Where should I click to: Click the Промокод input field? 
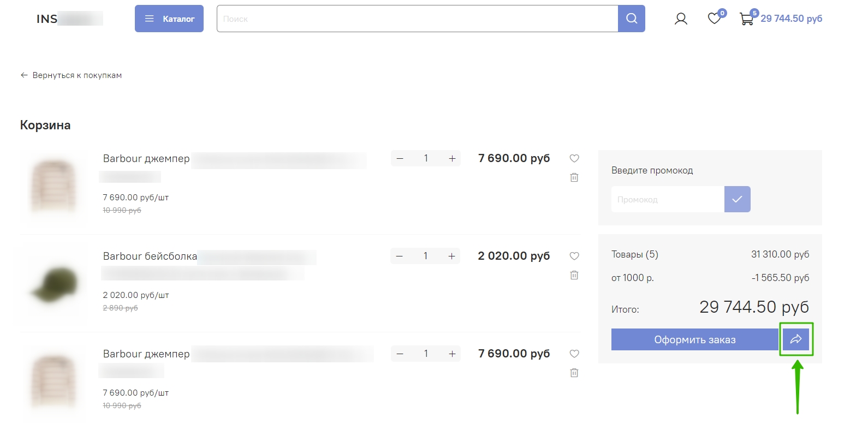668,199
